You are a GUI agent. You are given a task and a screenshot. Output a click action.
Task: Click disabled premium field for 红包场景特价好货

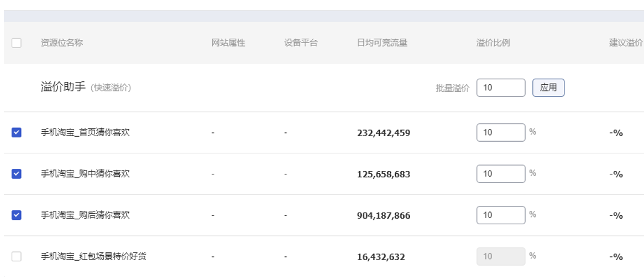tap(500, 256)
